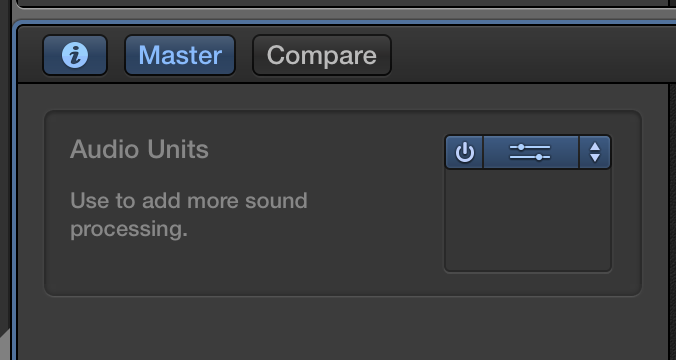The height and width of the screenshot is (360, 676).
Task: Click the dark sidebar strip left of panel
Action: pyautogui.click(x=5, y=172)
